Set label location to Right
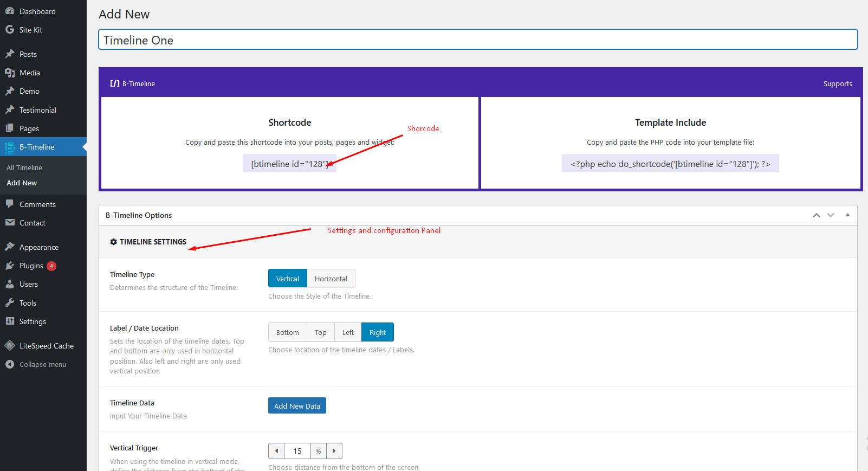Image resolution: width=868 pixels, height=471 pixels. (x=378, y=332)
